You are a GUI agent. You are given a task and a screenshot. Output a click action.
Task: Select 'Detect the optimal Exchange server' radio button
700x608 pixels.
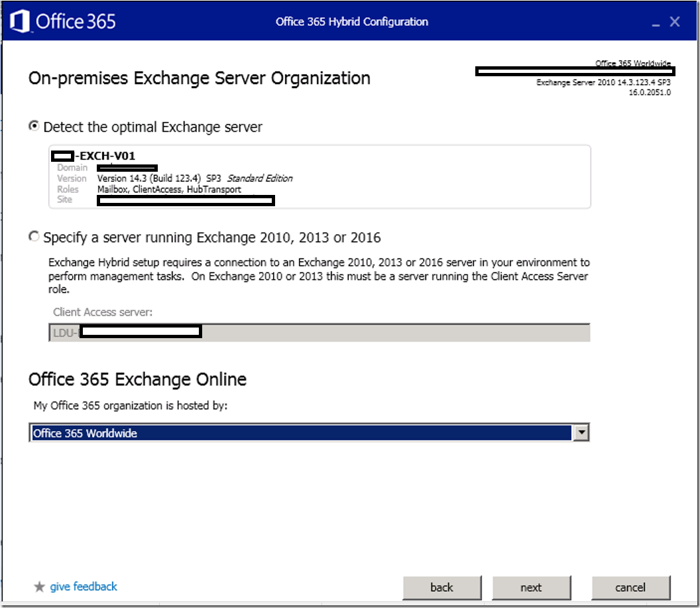point(34,127)
